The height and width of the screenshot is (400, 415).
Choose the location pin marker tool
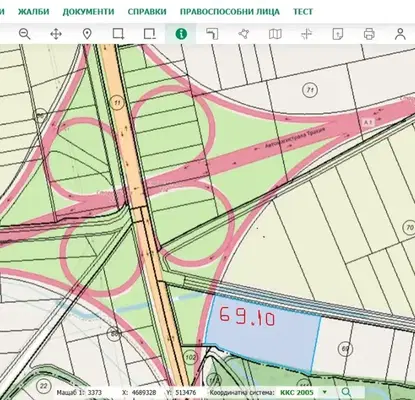coord(87,34)
